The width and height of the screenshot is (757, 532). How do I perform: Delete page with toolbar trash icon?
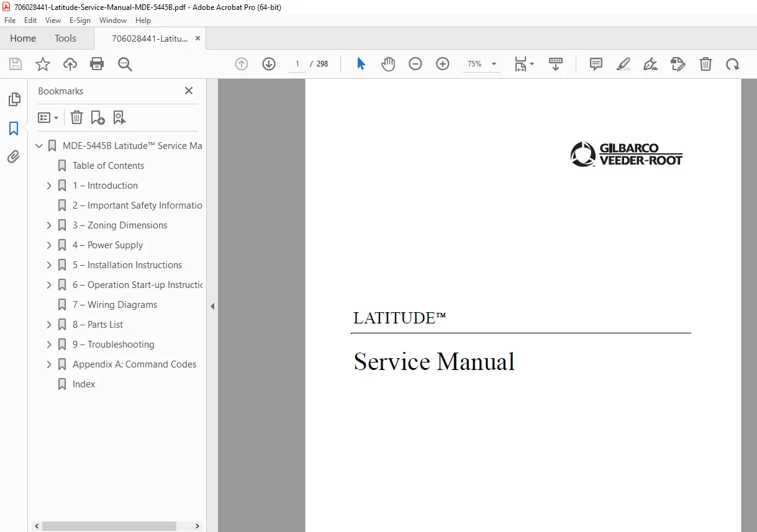tap(705, 64)
